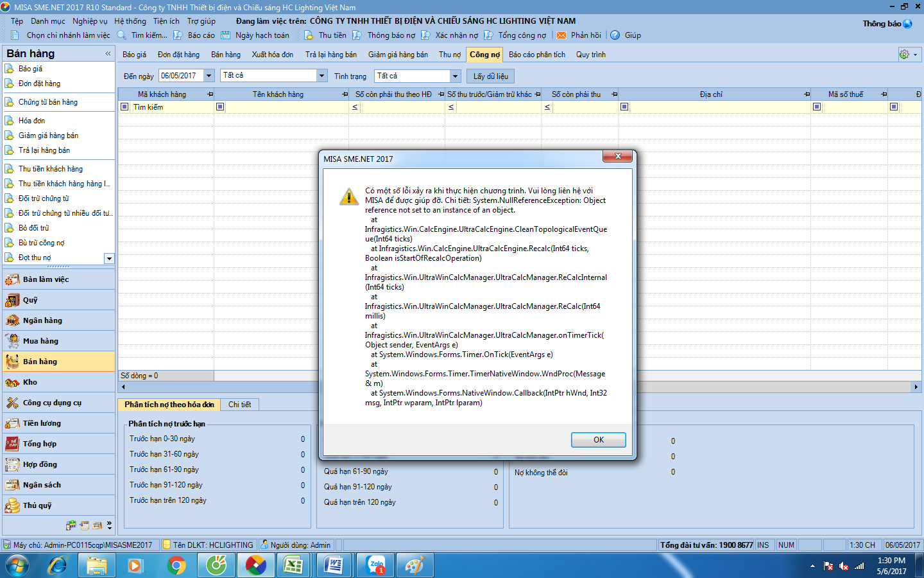This screenshot has width=924, height=578.
Task: Open Ngày hạch toán calendar
Action: point(255,35)
